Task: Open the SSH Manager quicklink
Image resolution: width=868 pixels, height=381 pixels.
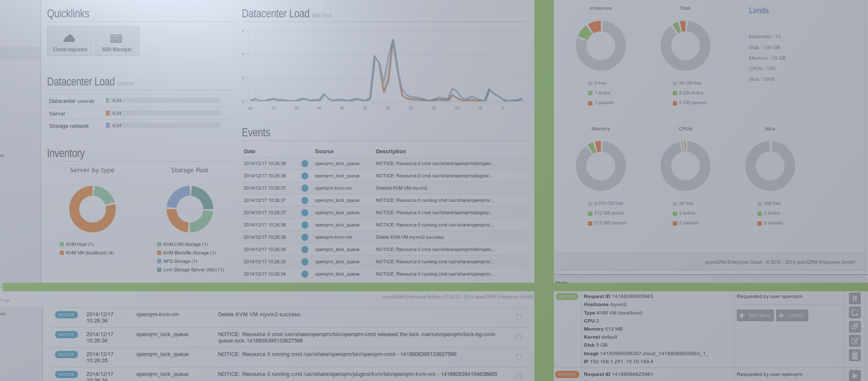Action: (117, 41)
